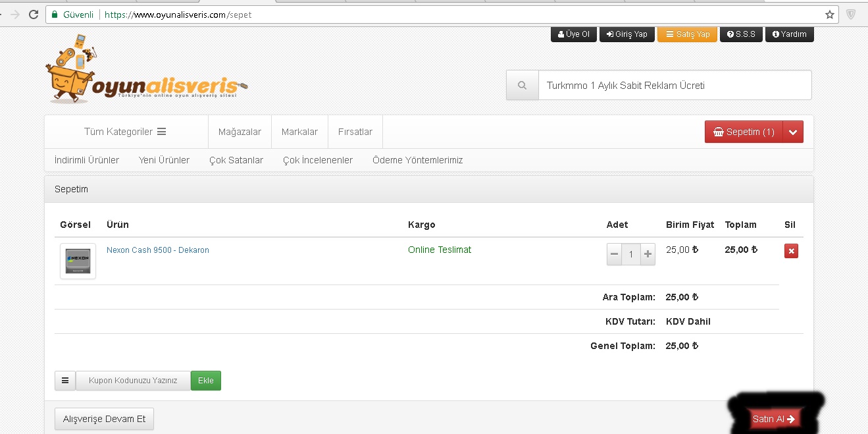Viewport: 868px width, 434px height.
Task: Click the address bar URL
Action: [178, 14]
